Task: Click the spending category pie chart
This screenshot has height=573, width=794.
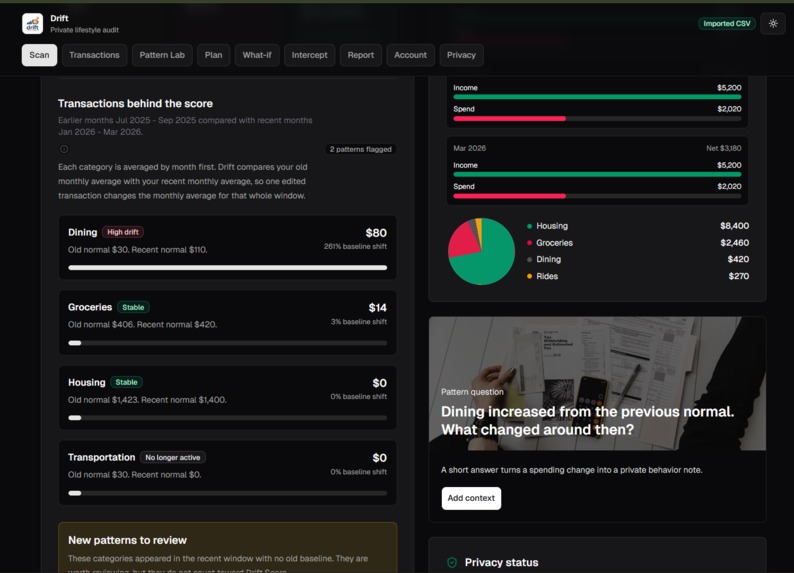Action: [481, 251]
